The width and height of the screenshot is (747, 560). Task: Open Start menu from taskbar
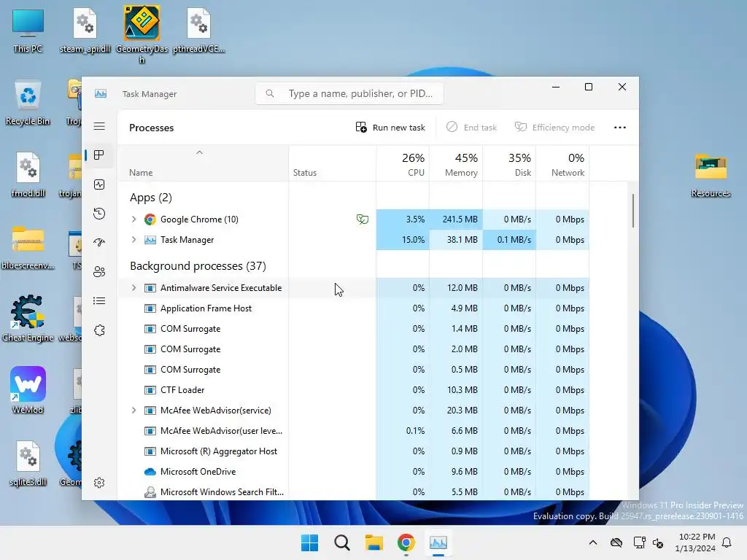coord(309,542)
